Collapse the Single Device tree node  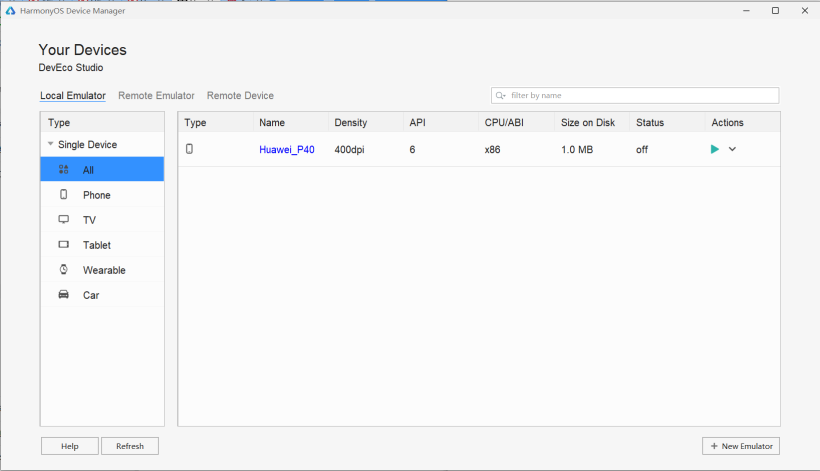tap(51, 144)
